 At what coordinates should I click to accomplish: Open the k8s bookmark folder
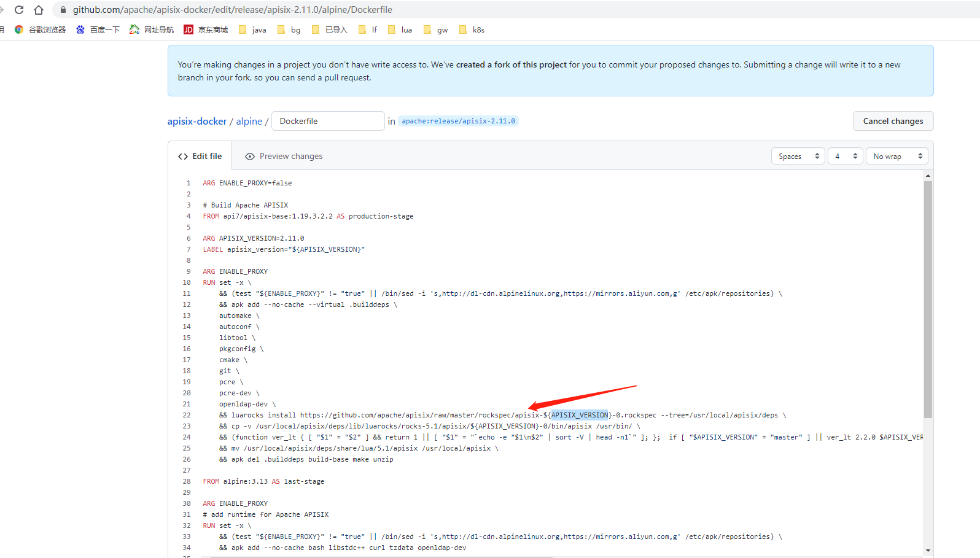[472, 29]
